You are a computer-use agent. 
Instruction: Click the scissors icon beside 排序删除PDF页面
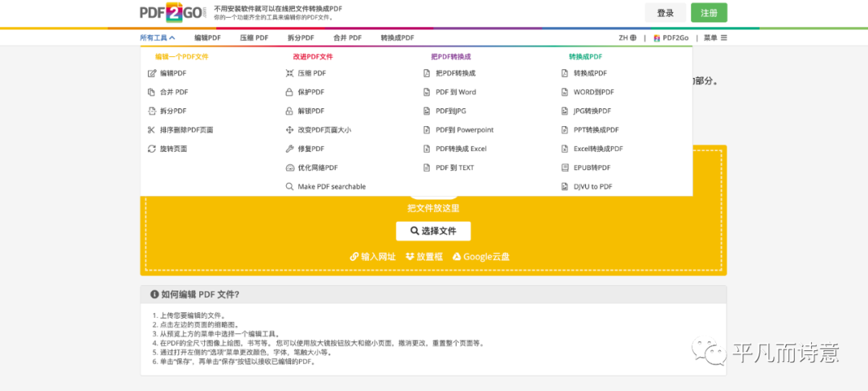point(152,130)
